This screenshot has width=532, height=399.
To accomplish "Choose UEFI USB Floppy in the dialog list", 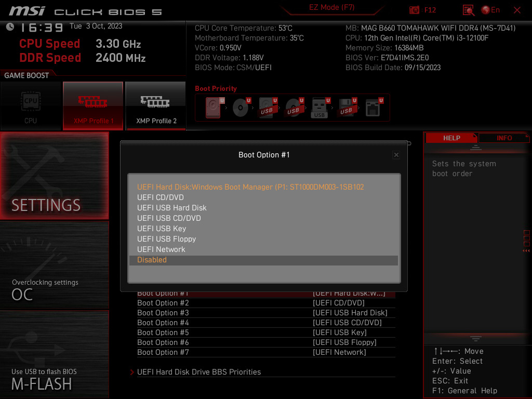I will [x=263, y=239].
